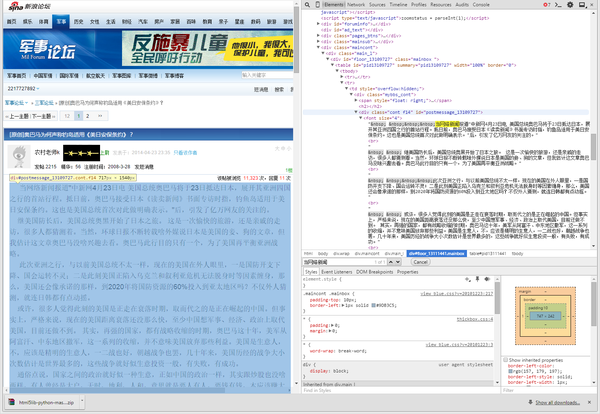Expand the div id forumInfo node

pos(318,24)
